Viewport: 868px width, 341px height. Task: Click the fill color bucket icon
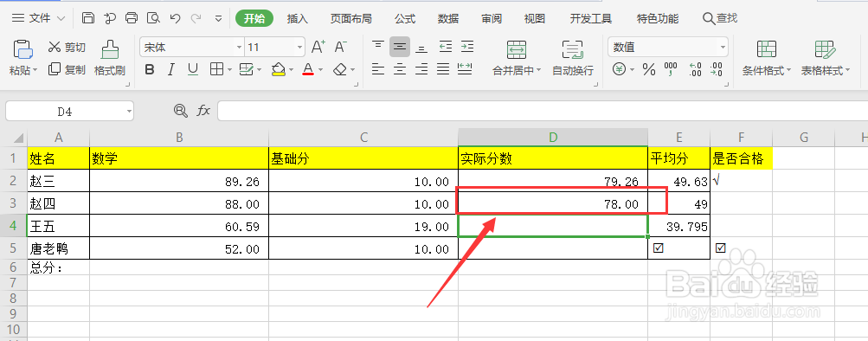278,70
